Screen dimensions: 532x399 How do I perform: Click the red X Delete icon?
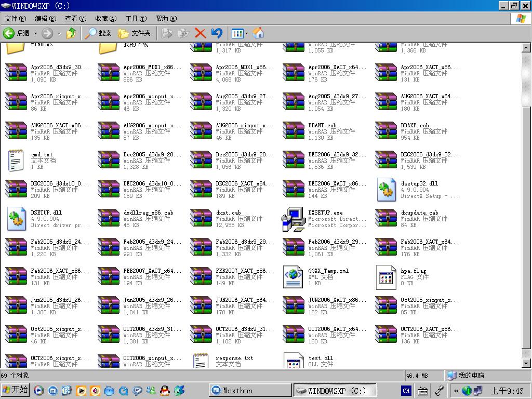pyautogui.click(x=200, y=33)
